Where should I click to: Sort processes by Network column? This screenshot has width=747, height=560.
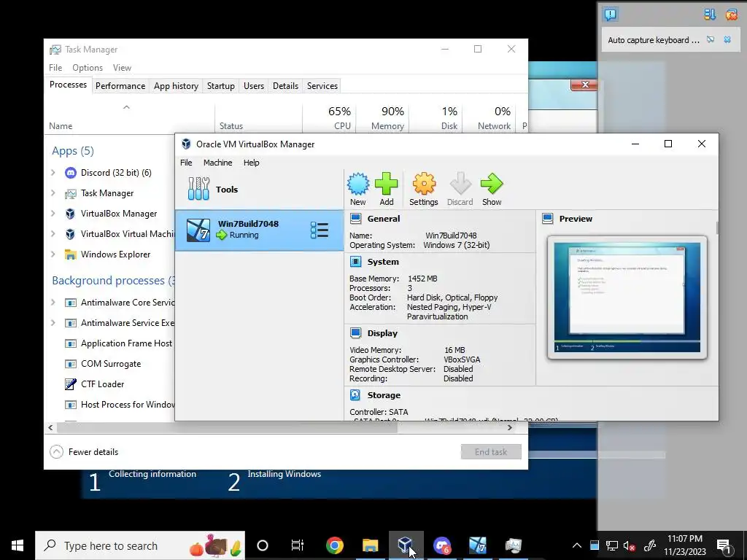tap(489, 117)
